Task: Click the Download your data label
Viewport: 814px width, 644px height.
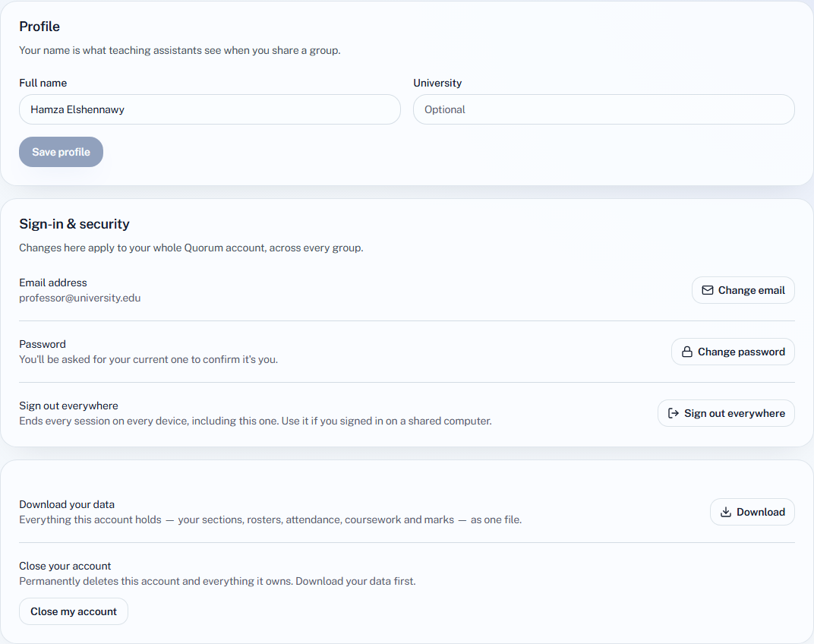Action: [67, 504]
